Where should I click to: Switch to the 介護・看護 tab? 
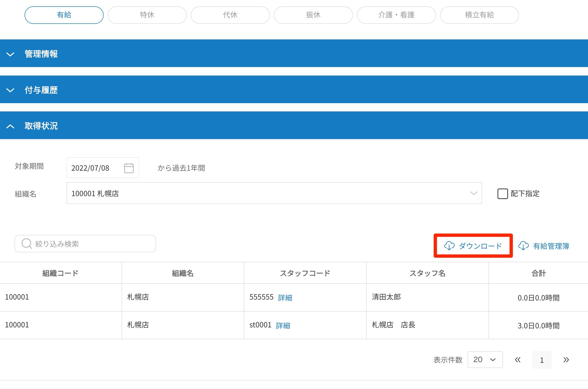click(x=396, y=15)
